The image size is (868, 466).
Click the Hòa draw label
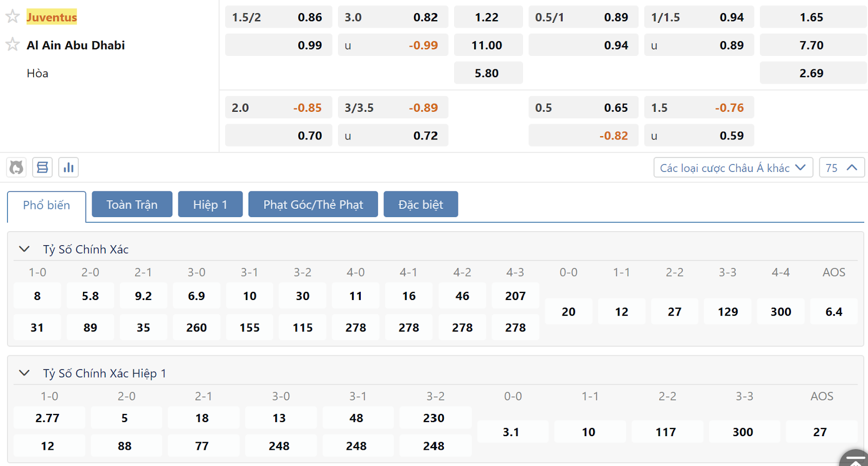point(37,73)
